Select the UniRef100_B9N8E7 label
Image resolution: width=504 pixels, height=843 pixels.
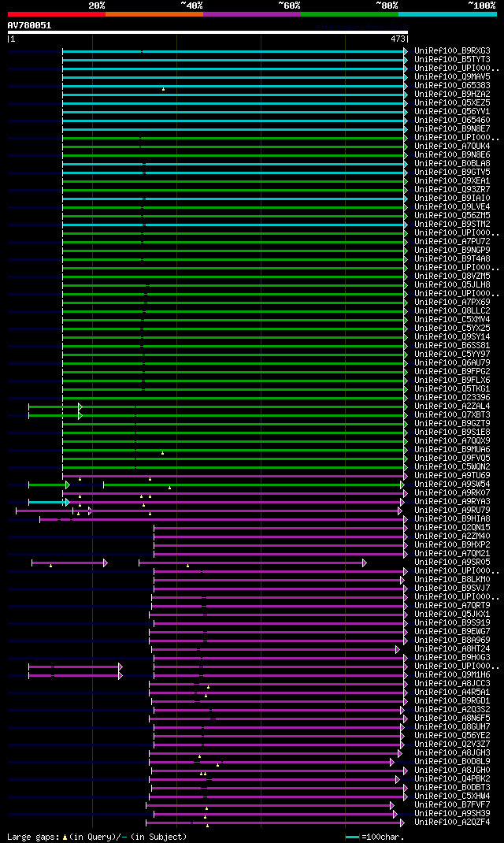(x=452, y=129)
